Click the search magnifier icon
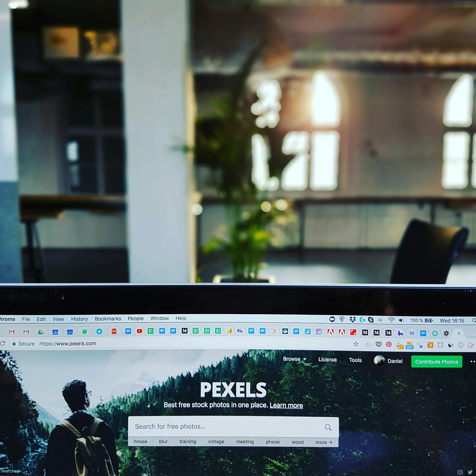476x476 pixels. [x=329, y=427]
